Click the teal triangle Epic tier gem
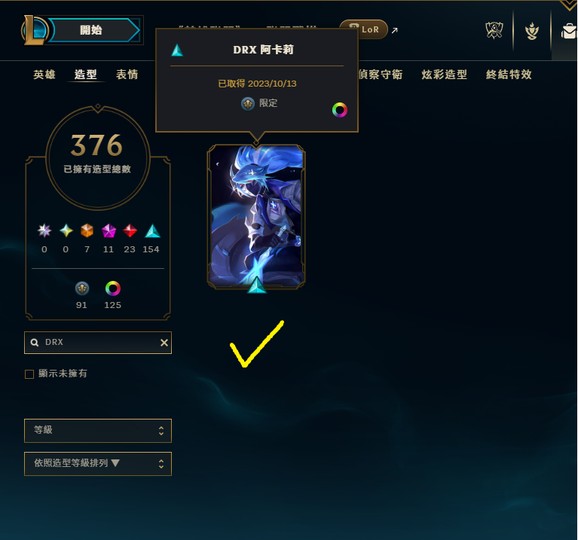The image size is (578, 540). [x=152, y=231]
